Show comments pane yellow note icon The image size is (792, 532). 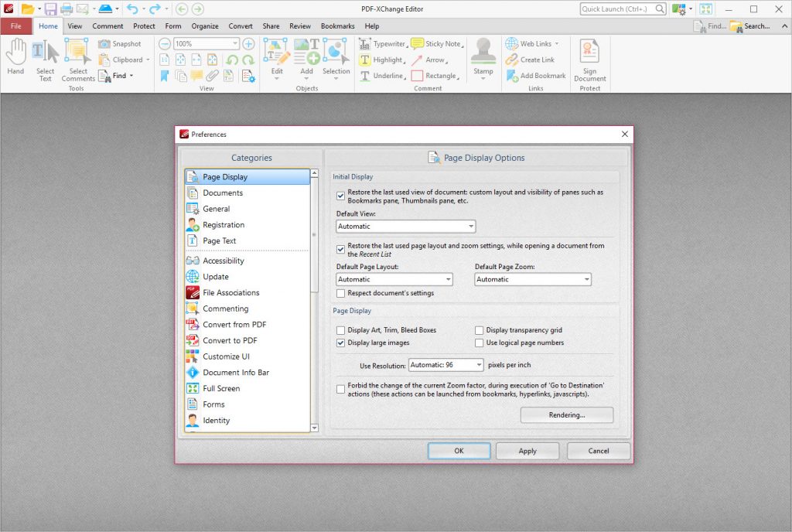pyautogui.click(x=196, y=76)
